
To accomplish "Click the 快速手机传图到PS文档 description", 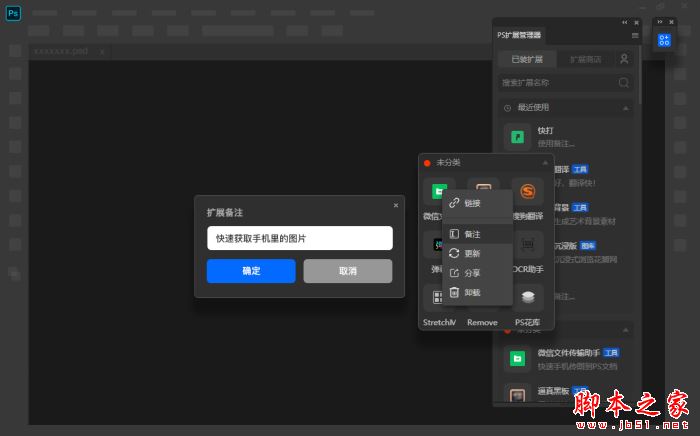I will [x=577, y=366].
